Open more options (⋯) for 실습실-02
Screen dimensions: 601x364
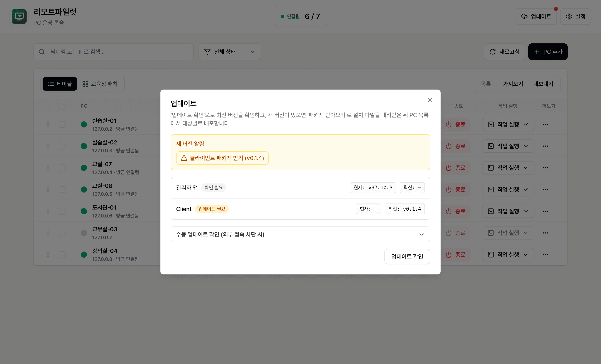pyautogui.click(x=545, y=146)
